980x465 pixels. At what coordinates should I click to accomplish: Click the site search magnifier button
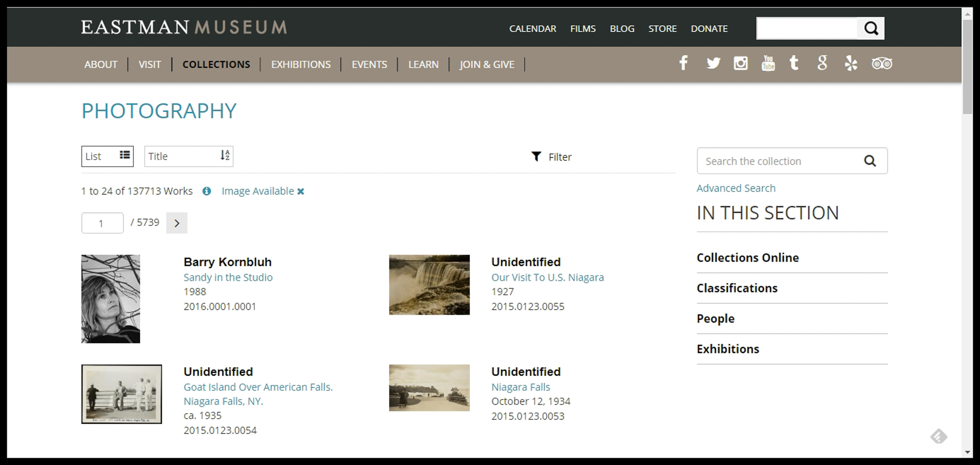(x=870, y=28)
